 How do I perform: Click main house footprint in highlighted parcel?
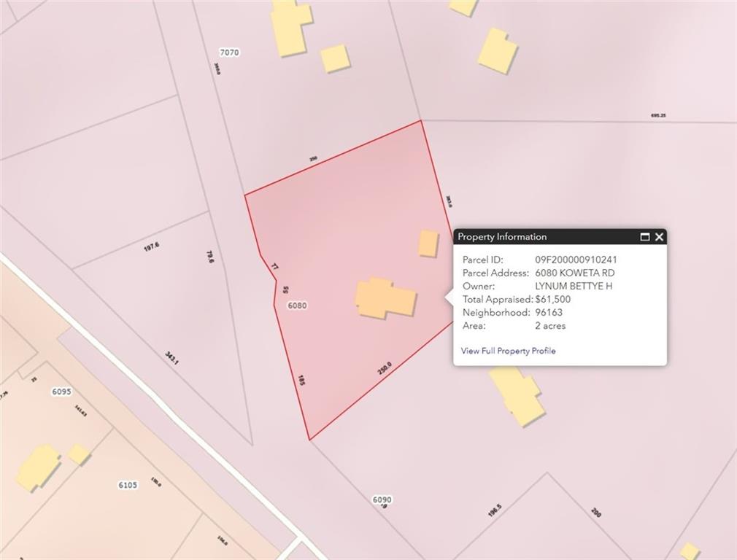point(385,298)
